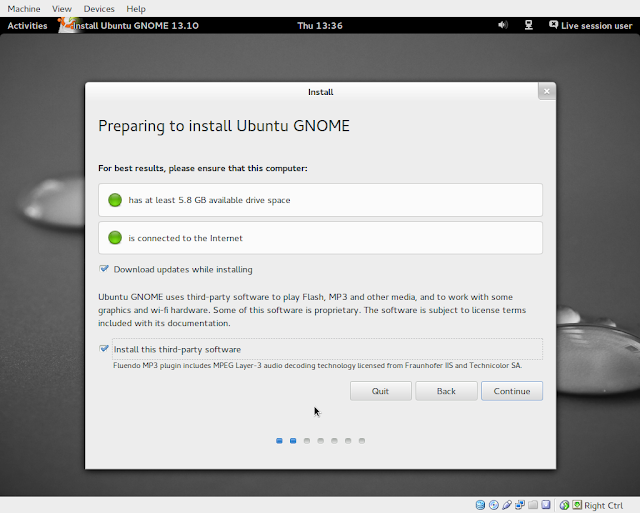Viewport: 640px width, 513px height.
Task: Open the Live session user menu
Action: 596,26
